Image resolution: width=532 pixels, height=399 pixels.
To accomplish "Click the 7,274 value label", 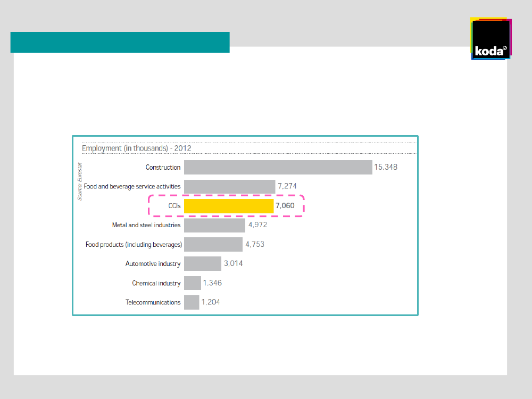I will coord(287,187).
